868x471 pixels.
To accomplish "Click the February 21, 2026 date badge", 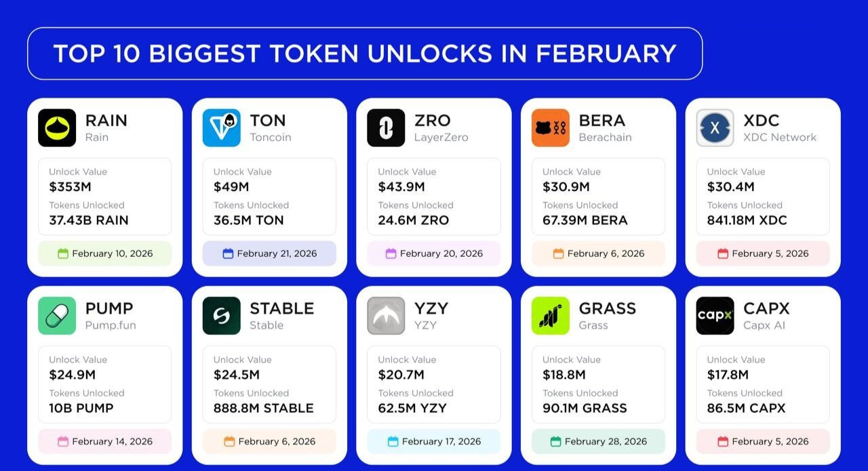I will [269, 253].
